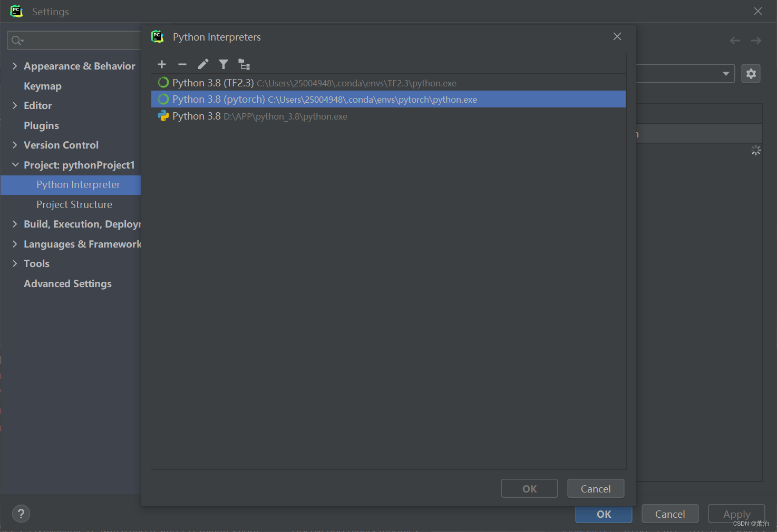The image size is (777, 532).
Task: Go back with the left arrow in Settings
Action: [735, 41]
